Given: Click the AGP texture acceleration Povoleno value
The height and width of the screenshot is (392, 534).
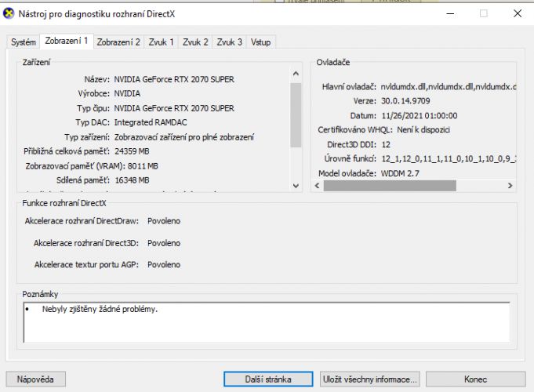Looking at the screenshot, I should point(164,265).
